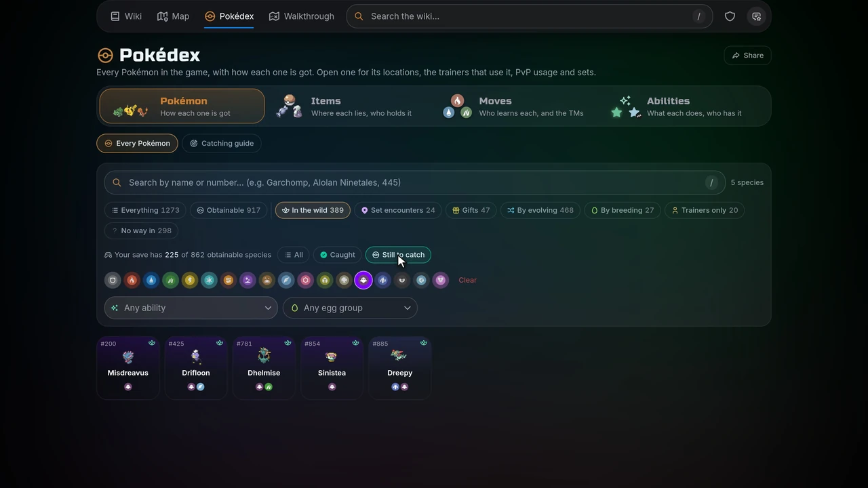Open the Any egg group dropdown
The width and height of the screenshot is (868, 488).
point(350,308)
